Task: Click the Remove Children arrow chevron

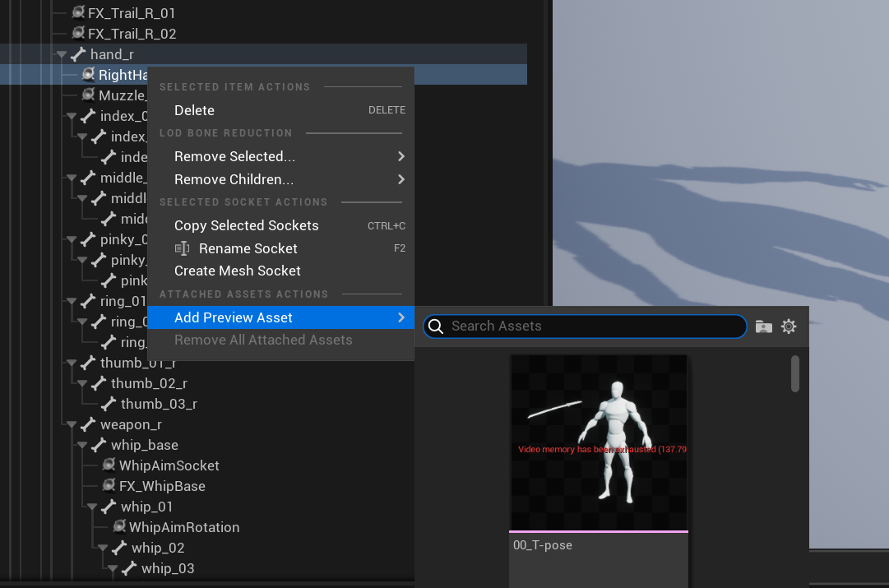Action: click(x=401, y=179)
